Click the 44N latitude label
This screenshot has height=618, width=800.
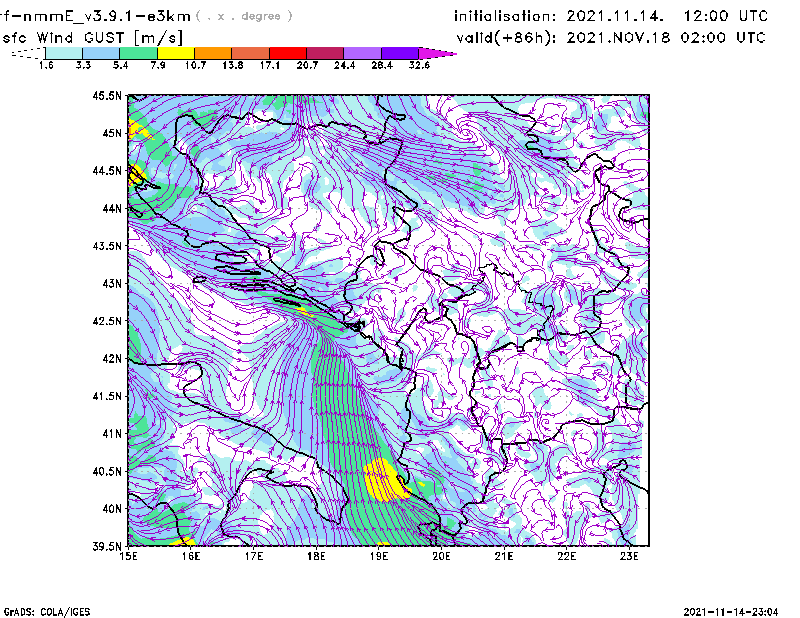pos(112,208)
